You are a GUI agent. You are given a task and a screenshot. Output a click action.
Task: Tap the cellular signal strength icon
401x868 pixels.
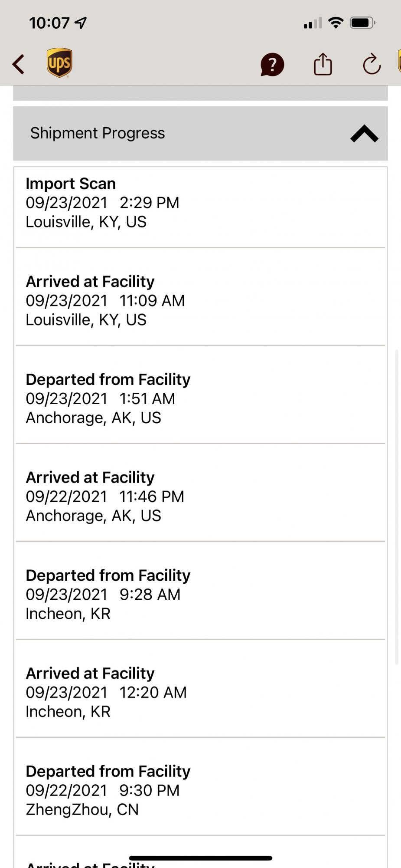(313, 23)
